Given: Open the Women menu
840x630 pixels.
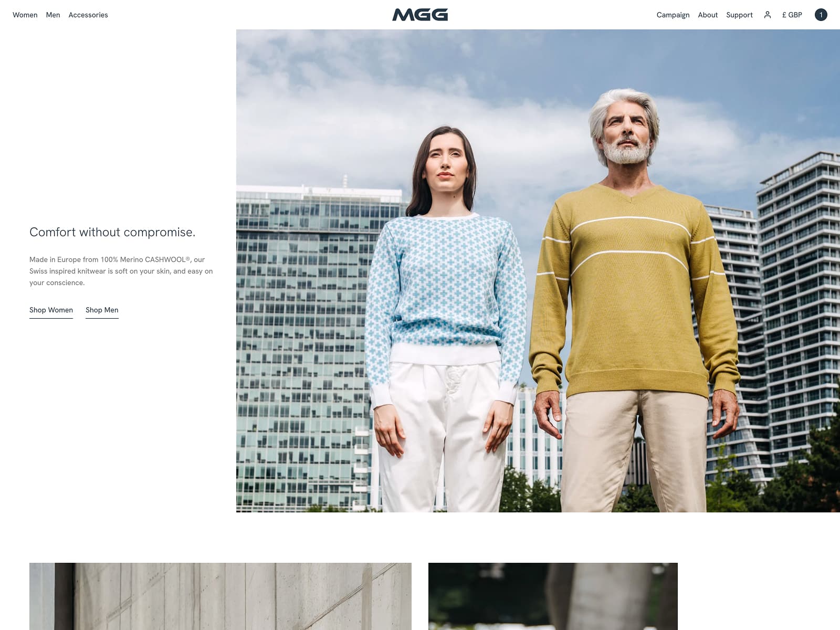Looking at the screenshot, I should point(25,15).
